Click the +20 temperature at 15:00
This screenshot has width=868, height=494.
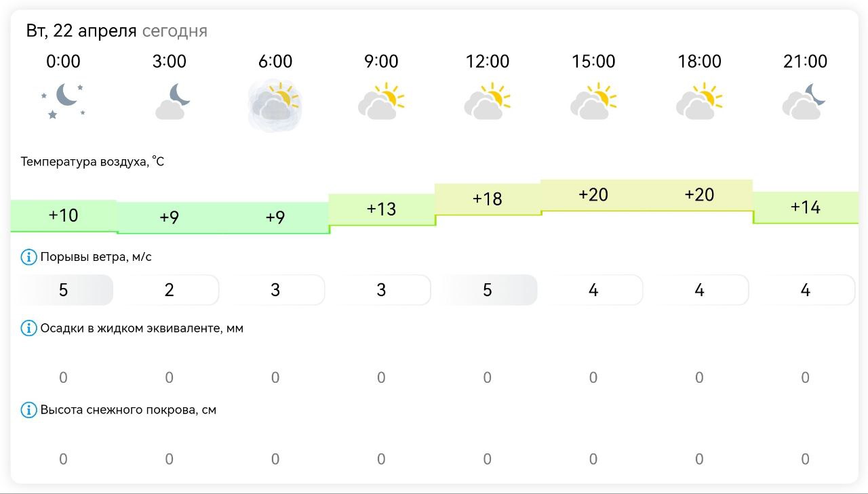[593, 195]
